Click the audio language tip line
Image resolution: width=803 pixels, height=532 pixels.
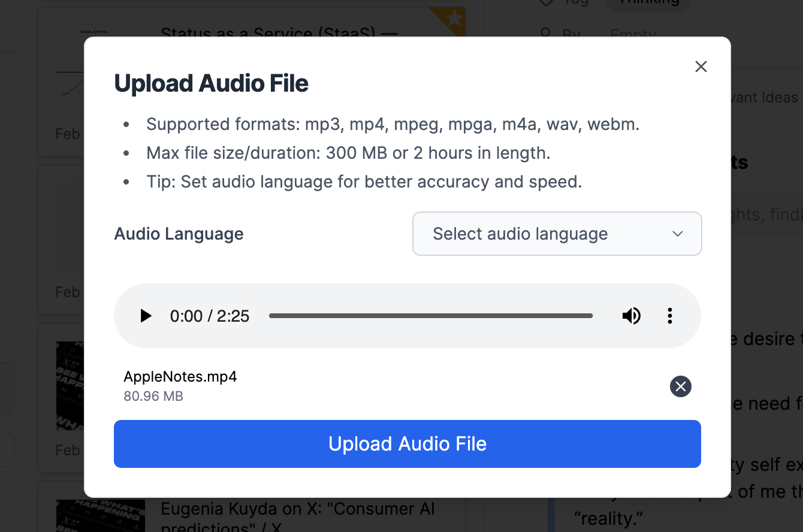point(364,182)
